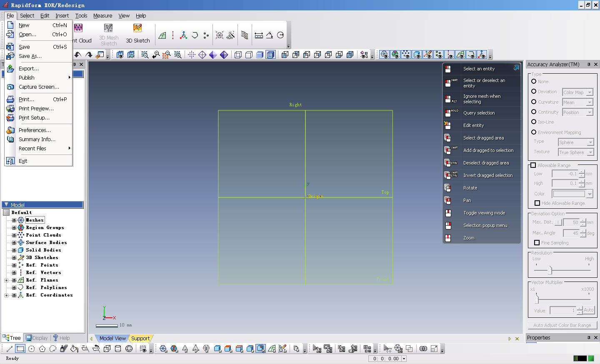Click the printer icon beside Print

(x=10, y=99)
